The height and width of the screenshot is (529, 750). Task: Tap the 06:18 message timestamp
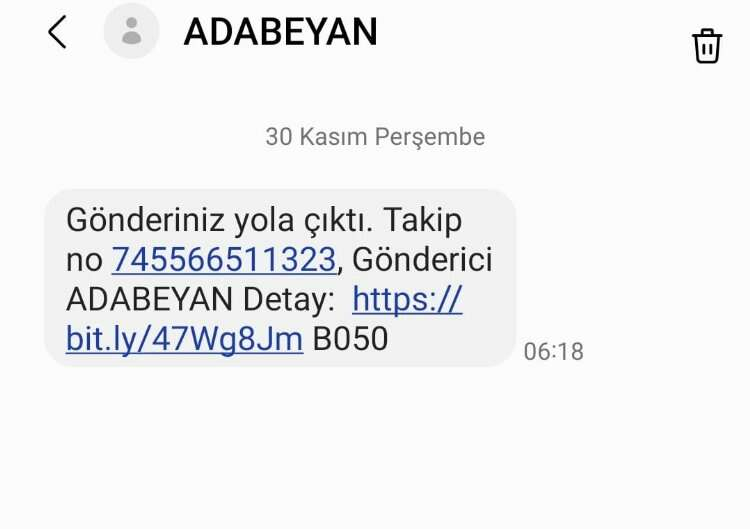[x=553, y=352]
